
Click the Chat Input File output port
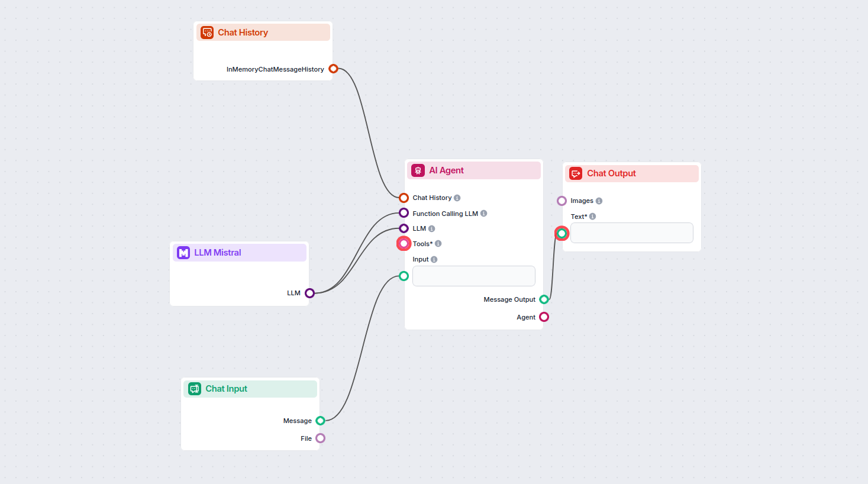[x=320, y=438]
